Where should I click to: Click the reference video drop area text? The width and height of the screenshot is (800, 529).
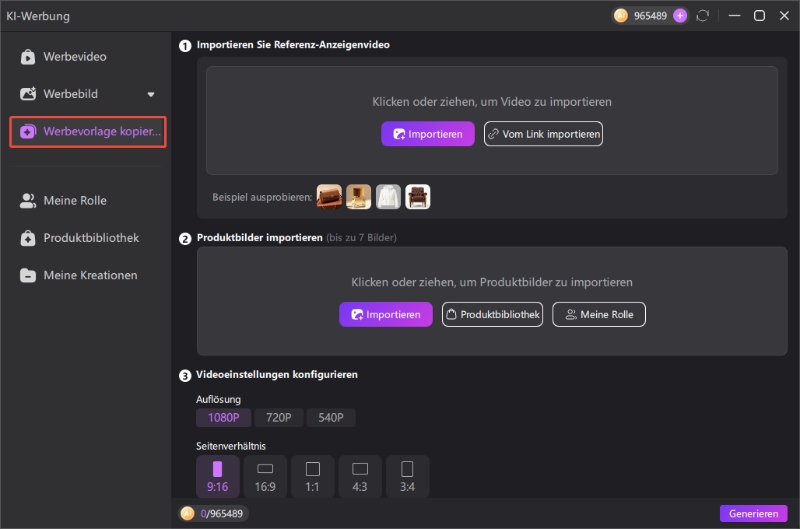point(492,102)
